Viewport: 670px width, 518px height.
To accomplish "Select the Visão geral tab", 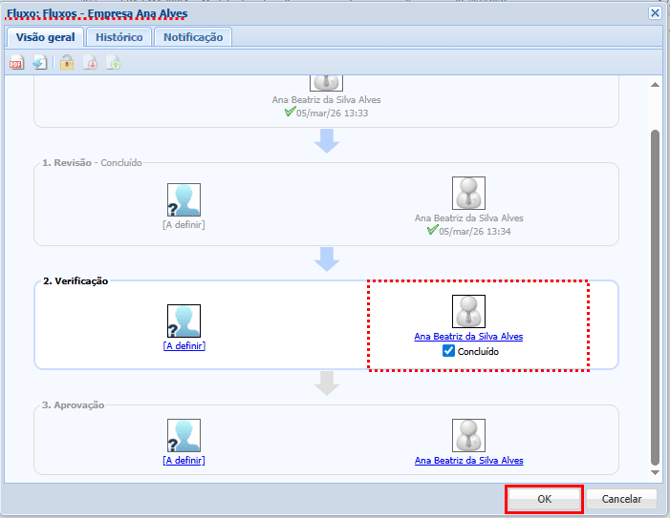I will coord(44,37).
